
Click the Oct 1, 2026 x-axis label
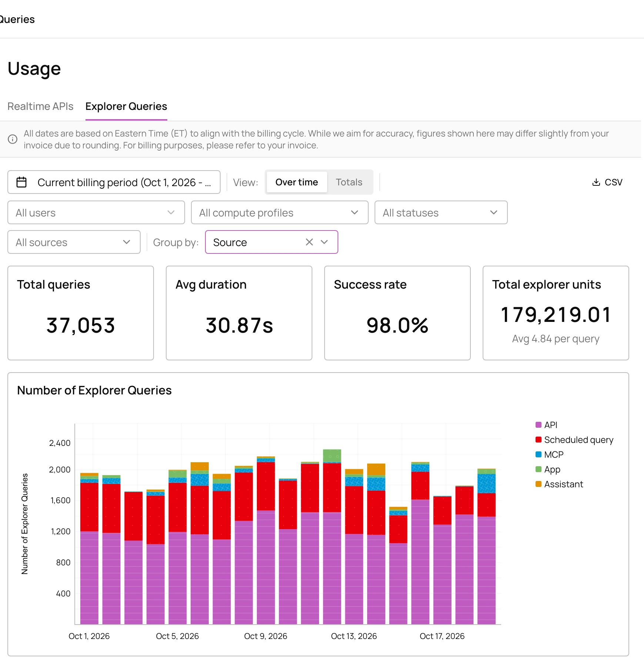click(x=89, y=636)
